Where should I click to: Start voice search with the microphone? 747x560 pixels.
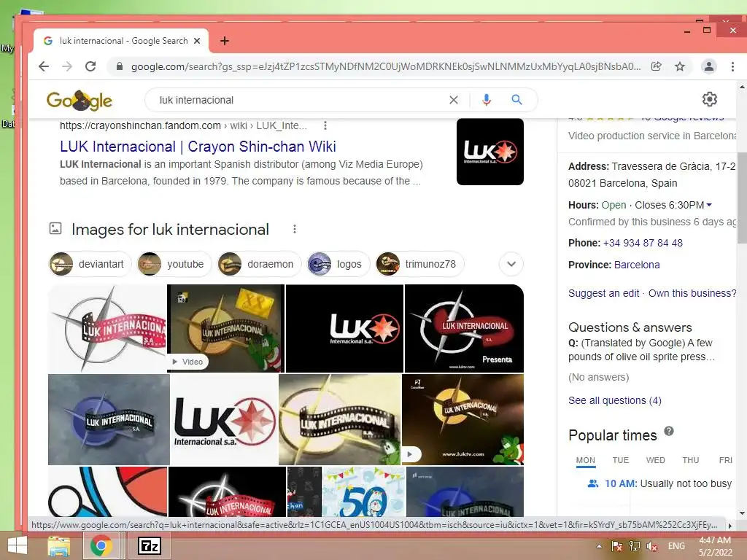tap(487, 100)
